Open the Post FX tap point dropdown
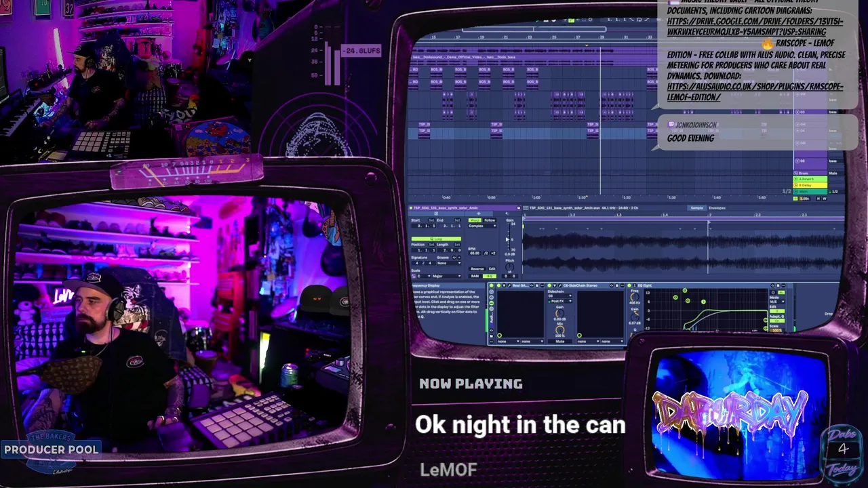Image resolution: width=868 pixels, height=488 pixels. (x=559, y=301)
